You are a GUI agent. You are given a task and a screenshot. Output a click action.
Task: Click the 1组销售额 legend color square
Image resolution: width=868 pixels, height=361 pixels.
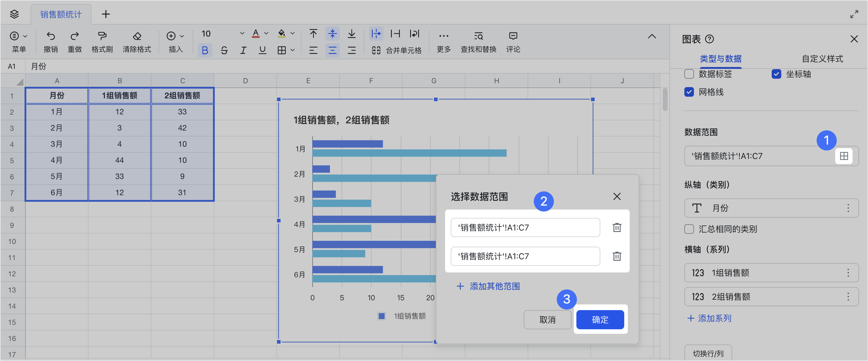coord(381,316)
